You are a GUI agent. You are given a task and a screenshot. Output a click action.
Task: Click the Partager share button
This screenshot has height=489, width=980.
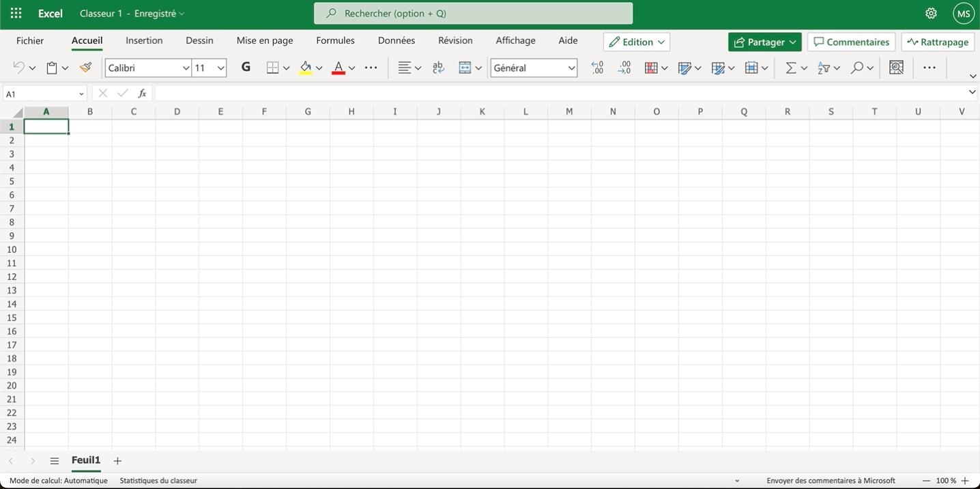coord(759,42)
